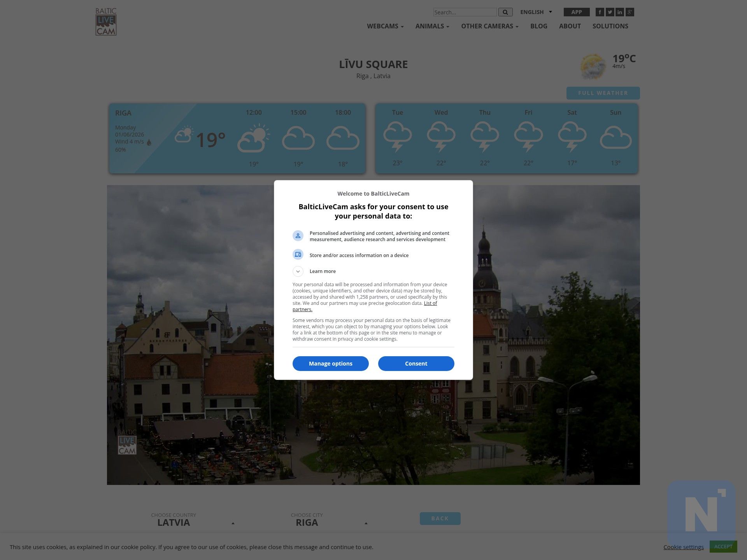This screenshot has height=560, width=747.
Task: Click the RIGA label in weather panel
Action: pos(123,113)
